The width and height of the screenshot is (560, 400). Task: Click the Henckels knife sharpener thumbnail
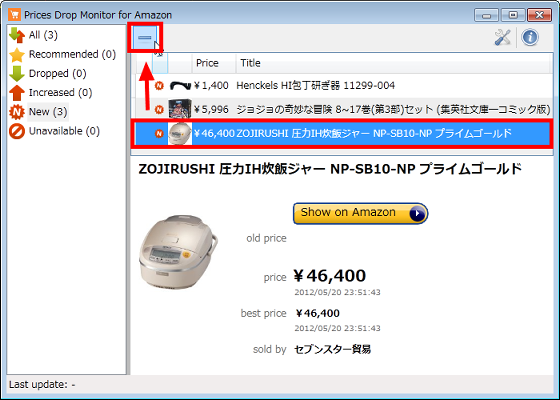click(180, 86)
